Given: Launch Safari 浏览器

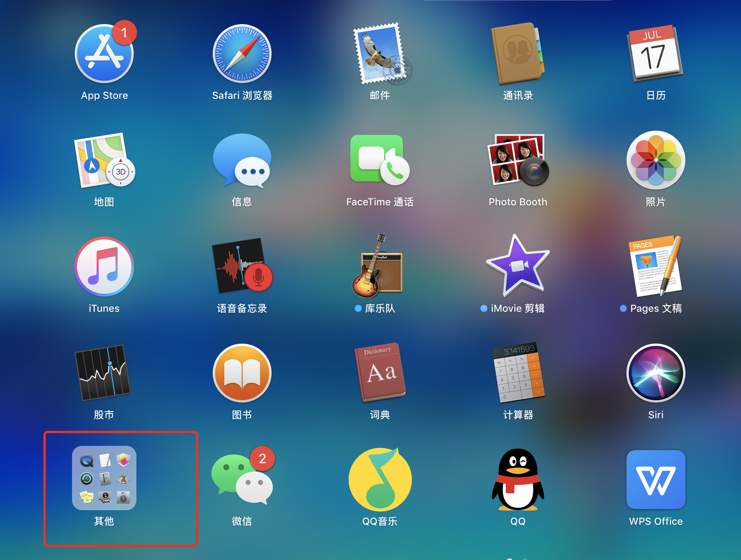Looking at the screenshot, I should click(x=242, y=54).
